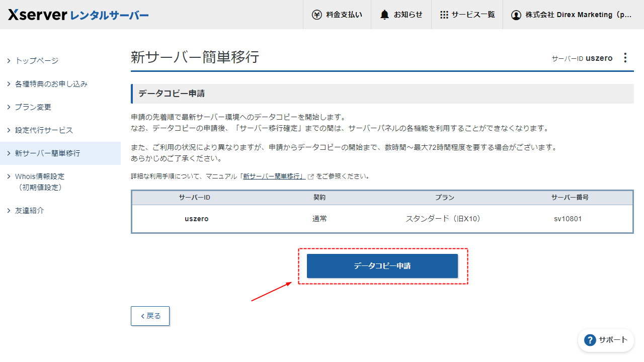Open 友達紹介 in the sidebar
The width and height of the screenshot is (644, 362).
click(x=60, y=211)
